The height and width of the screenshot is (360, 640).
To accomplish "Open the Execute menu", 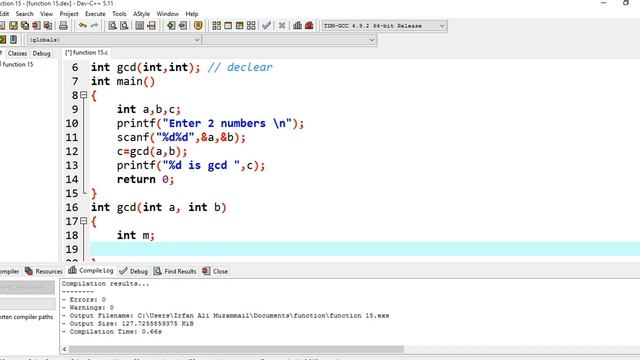I will (x=95, y=14).
